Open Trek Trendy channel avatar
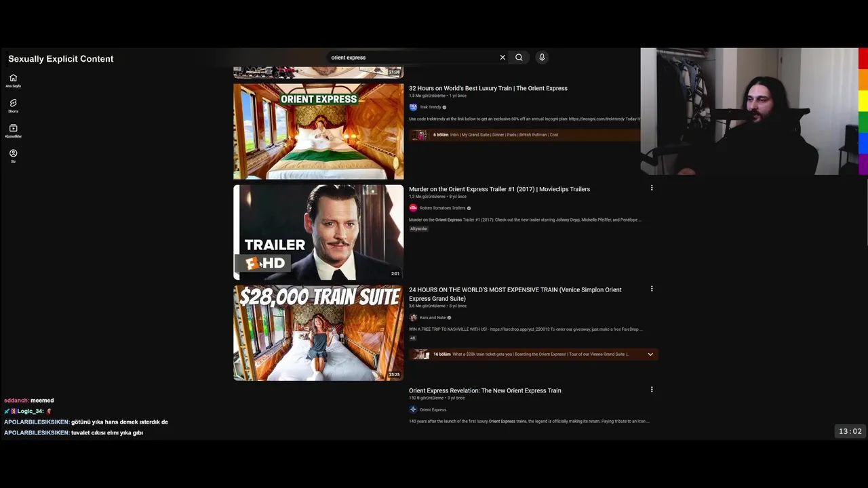The width and height of the screenshot is (868, 488). pyautogui.click(x=413, y=107)
